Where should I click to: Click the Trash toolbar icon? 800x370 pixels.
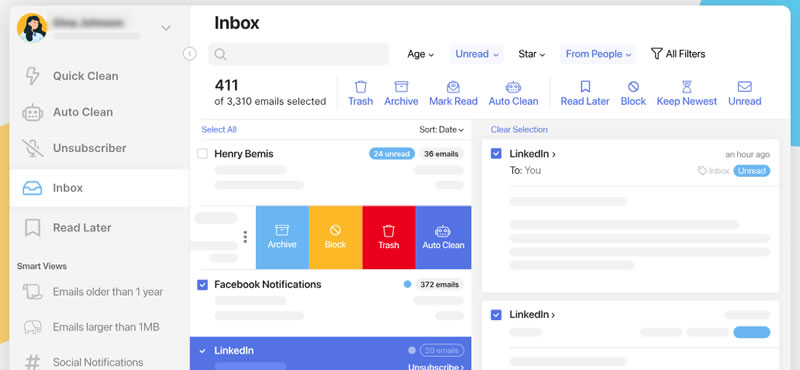tap(361, 86)
